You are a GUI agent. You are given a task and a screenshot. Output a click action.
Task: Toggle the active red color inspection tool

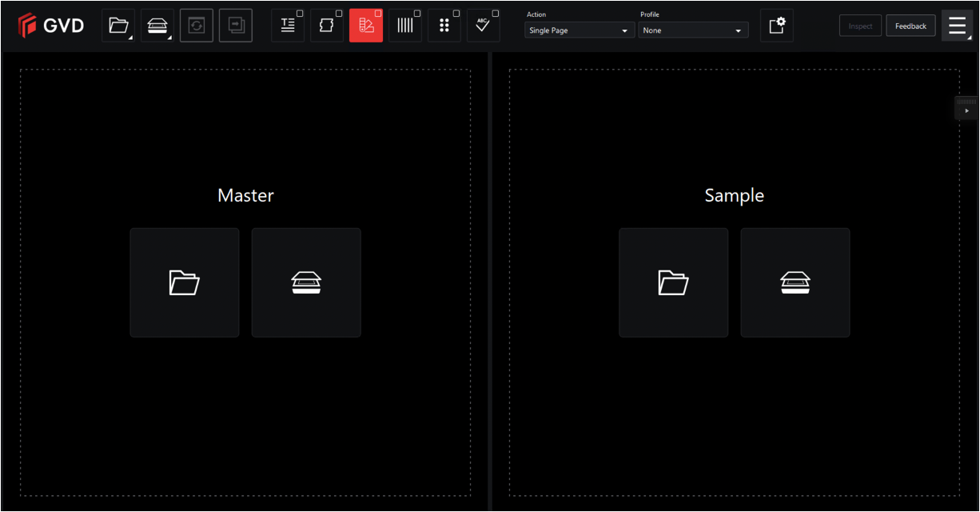point(366,26)
